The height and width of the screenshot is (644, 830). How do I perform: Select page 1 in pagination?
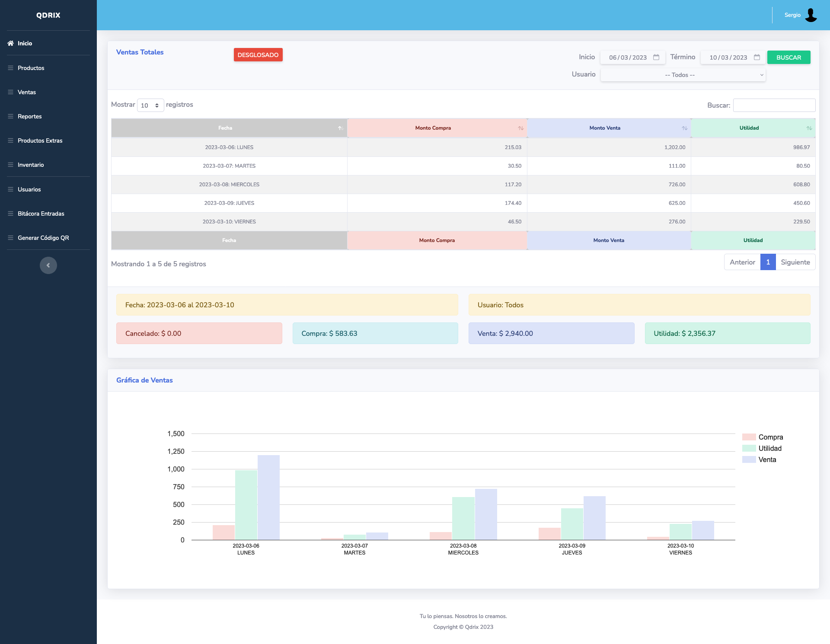(x=768, y=262)
